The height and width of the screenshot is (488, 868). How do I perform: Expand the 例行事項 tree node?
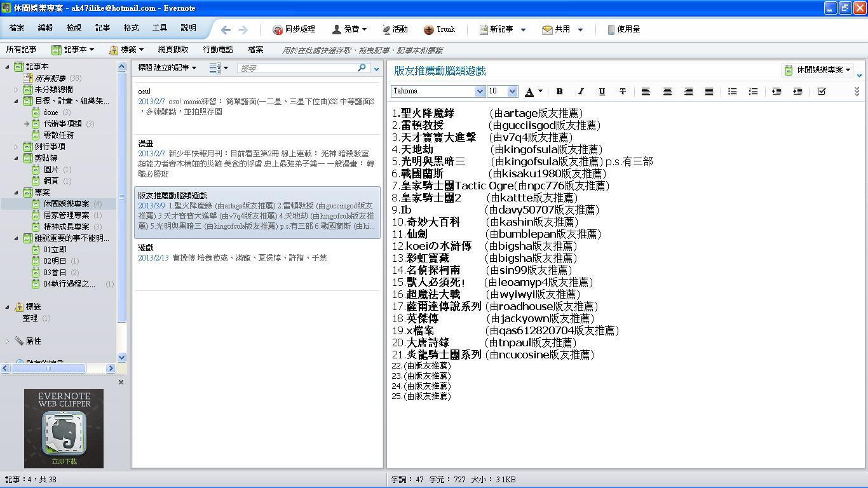[x=17, y=146]
